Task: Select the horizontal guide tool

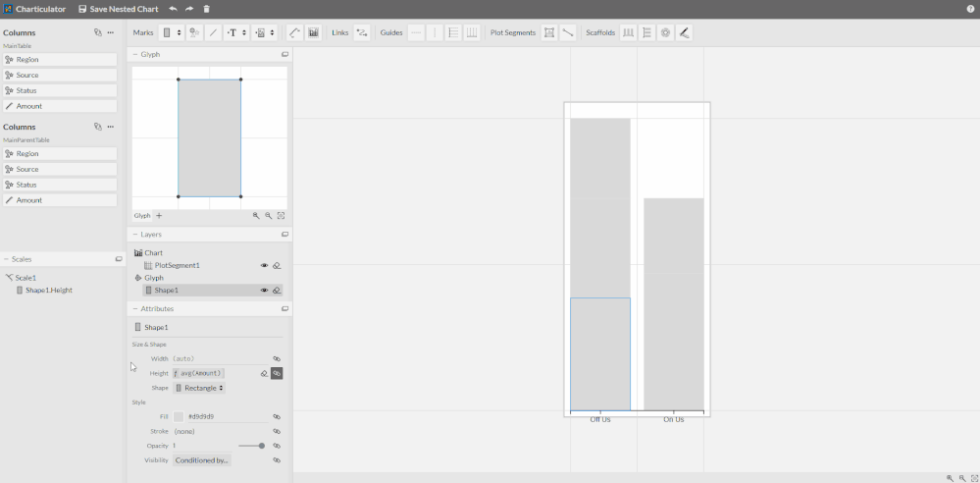Action: [x=416, y=32]
